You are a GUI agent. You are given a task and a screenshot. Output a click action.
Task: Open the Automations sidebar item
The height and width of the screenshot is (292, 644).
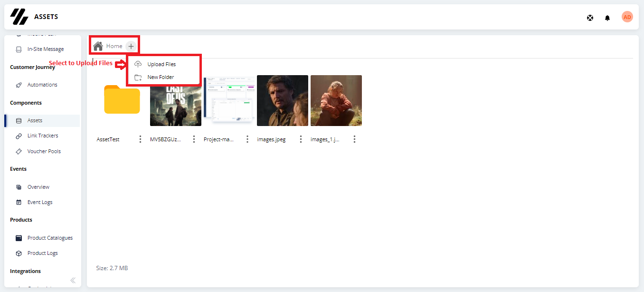click(x=42, y=85)
